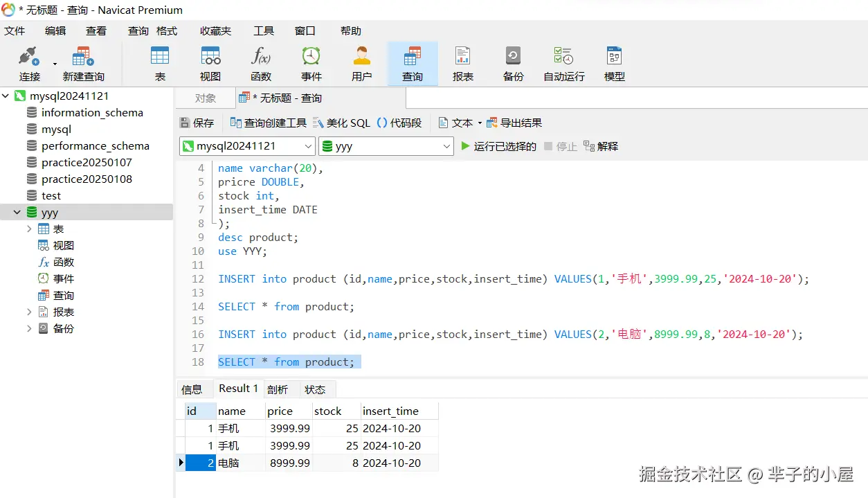
Task: Collapse the code fold on line 8
Action: pyautogui.click(x=213, y=223)
